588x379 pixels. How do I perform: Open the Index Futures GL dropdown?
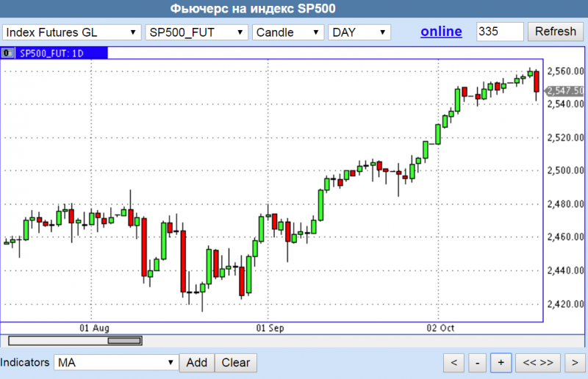[x=72, y=32]
